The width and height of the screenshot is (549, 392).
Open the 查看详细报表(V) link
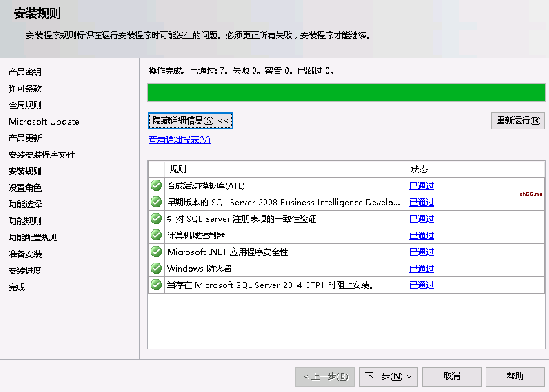[x=180, y=140]
